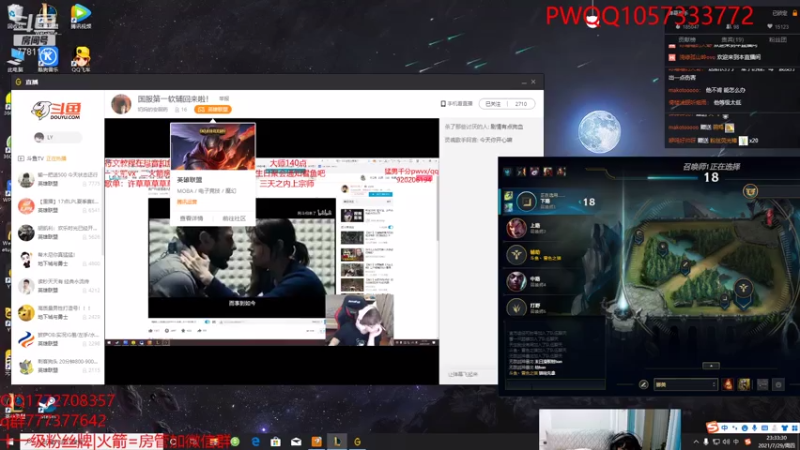The image size is (800, 450).
Task: Click the 上路 player's champion portrait
Action: (516, 228)
